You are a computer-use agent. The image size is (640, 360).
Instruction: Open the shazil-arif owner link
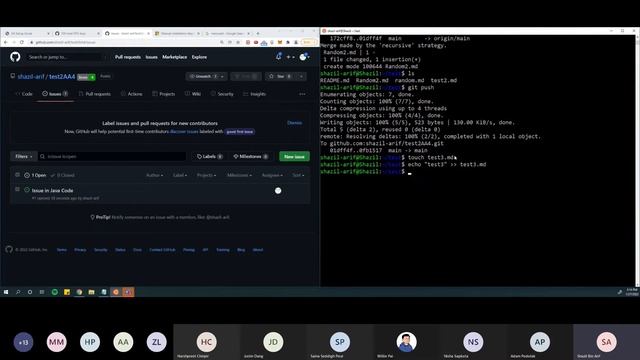click(x=31, y=77)
